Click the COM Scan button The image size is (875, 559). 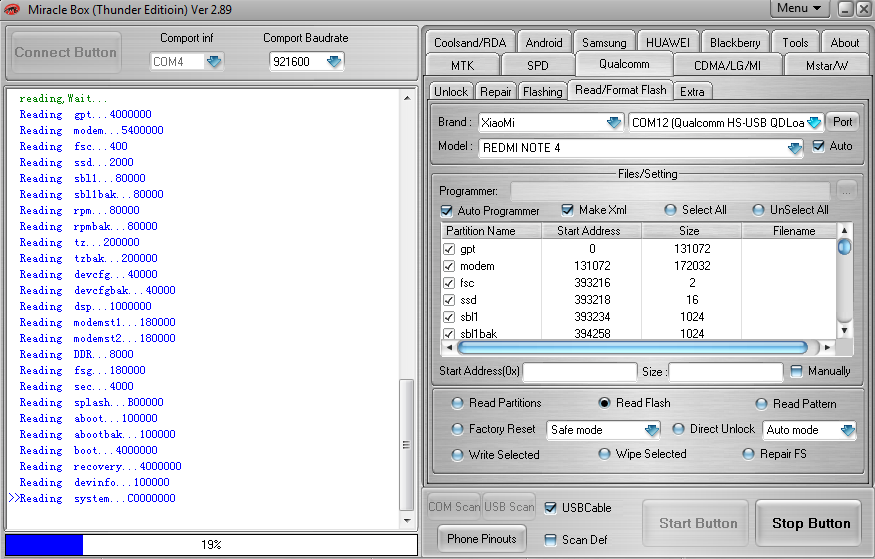point(454,507)
